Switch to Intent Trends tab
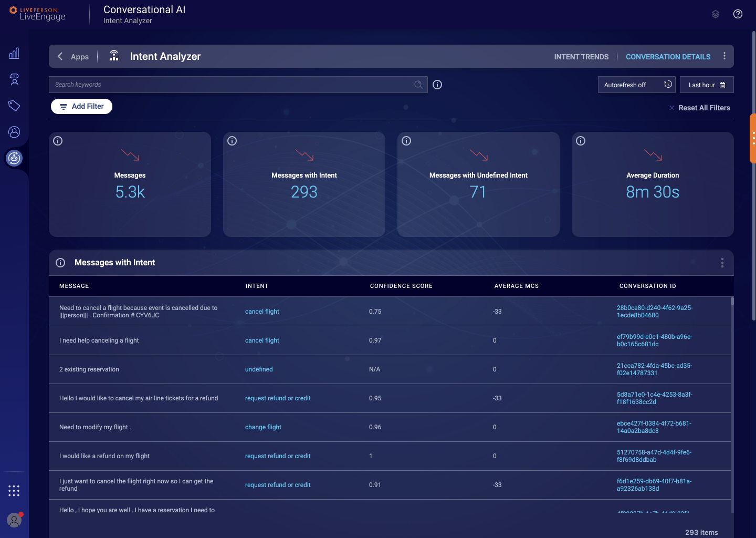 point(581,57)
